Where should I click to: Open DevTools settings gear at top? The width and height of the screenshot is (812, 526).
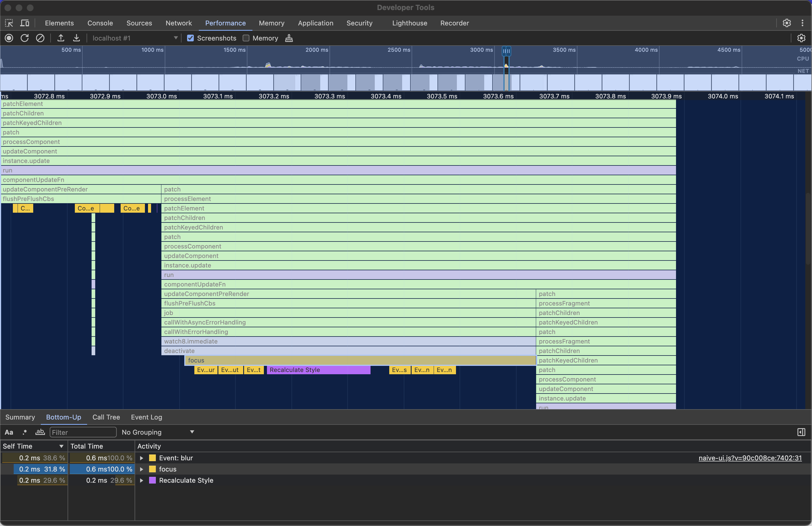click(x=787, y=23)
